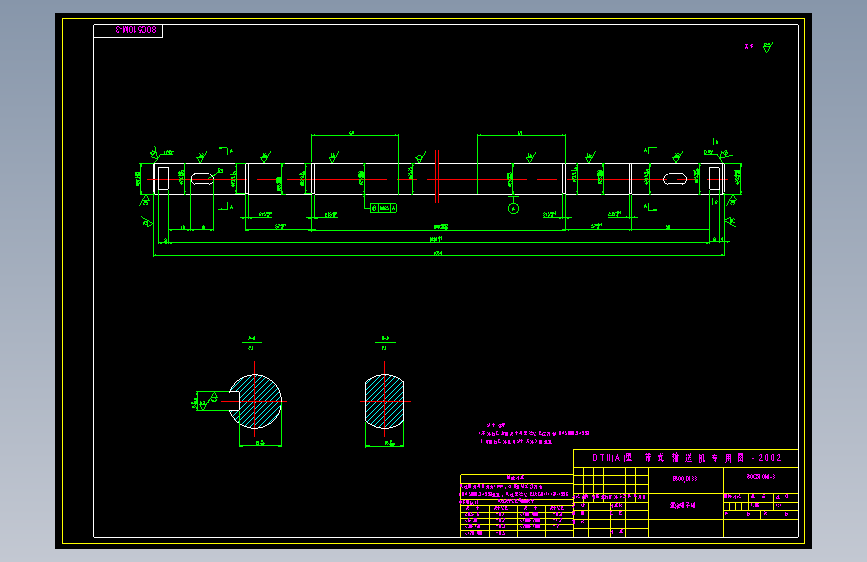Viewport: 867px width, 562px height.
Task: Select the red double break line at shaft center
Action: tap(437, 176)
